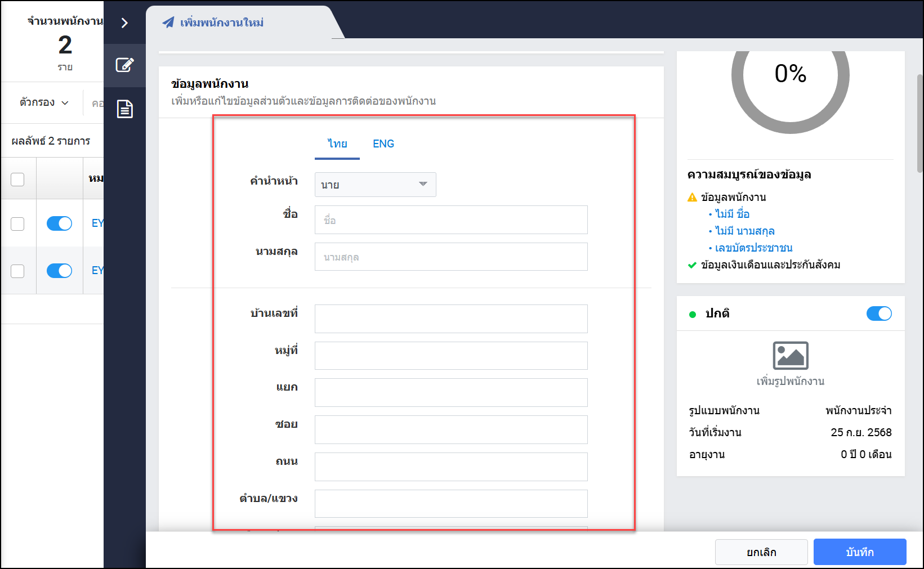Open the คำนำหน้า title dropdown

[x=375, y=185]
